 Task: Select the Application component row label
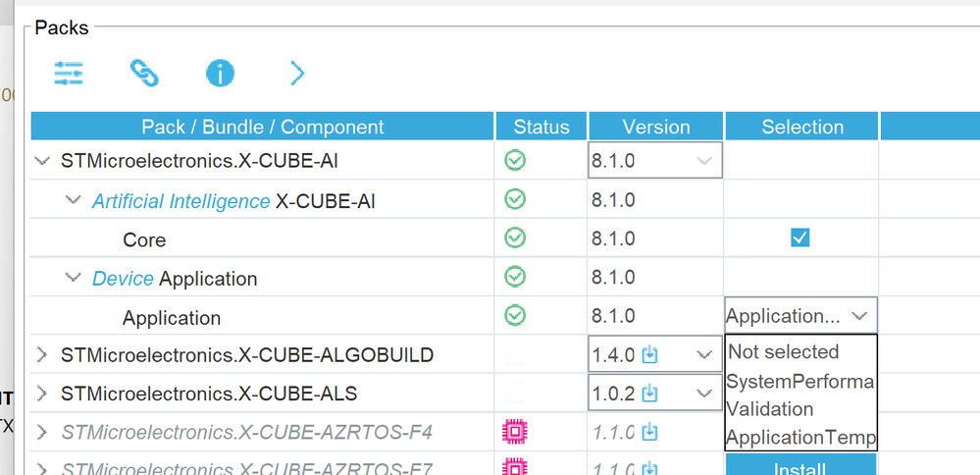[172, 318]
